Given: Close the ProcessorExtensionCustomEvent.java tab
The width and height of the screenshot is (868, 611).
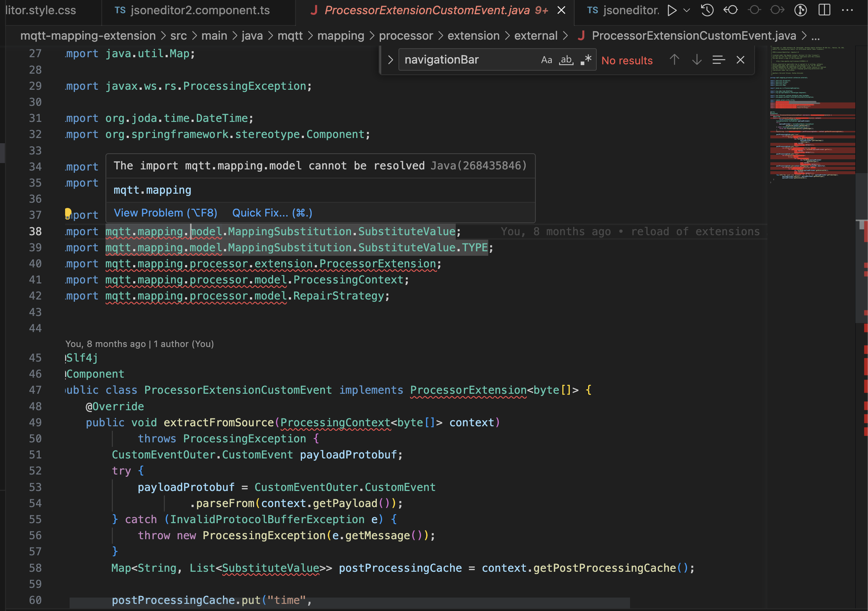Looking at the screenshot, I should click(562, 10).
